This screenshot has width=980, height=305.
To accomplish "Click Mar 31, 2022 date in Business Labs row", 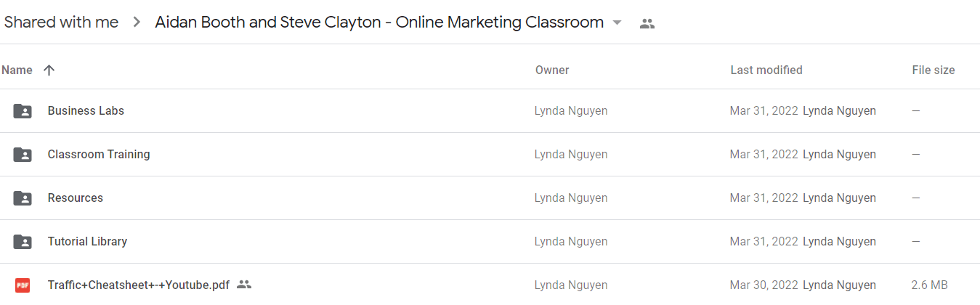I will pos(764,111).
